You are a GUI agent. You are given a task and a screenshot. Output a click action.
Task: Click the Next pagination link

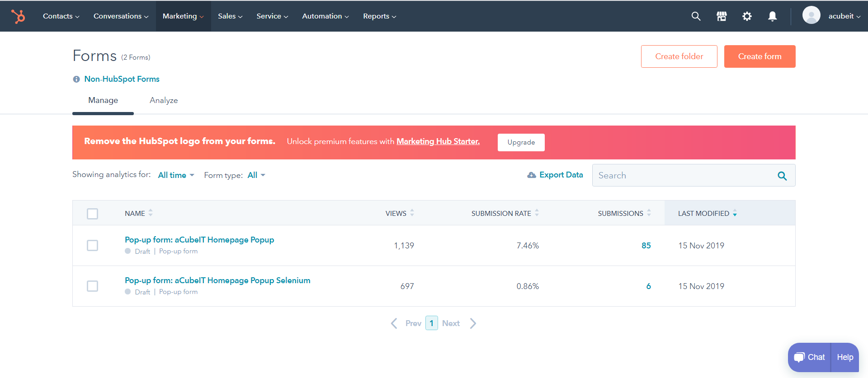(451, 323)
